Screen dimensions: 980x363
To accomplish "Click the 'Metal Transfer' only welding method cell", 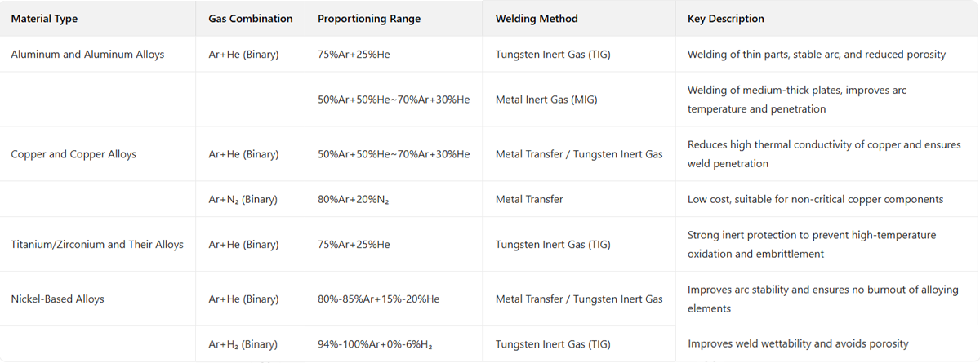I will coord(529,199).
